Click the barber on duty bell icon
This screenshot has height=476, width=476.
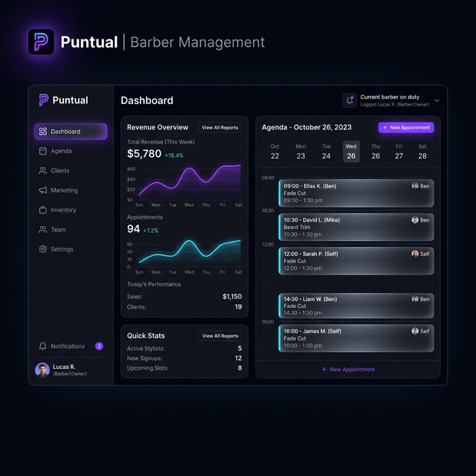tap(350, 100)
